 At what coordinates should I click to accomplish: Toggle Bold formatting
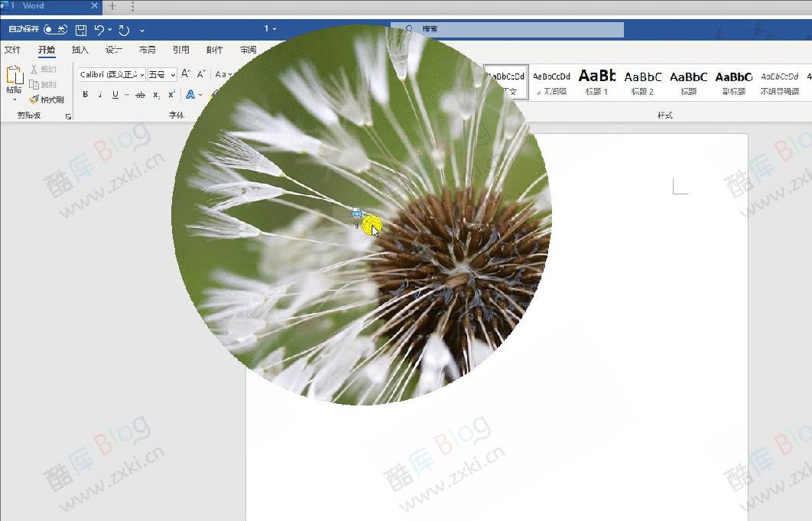(x=86, y=95)
